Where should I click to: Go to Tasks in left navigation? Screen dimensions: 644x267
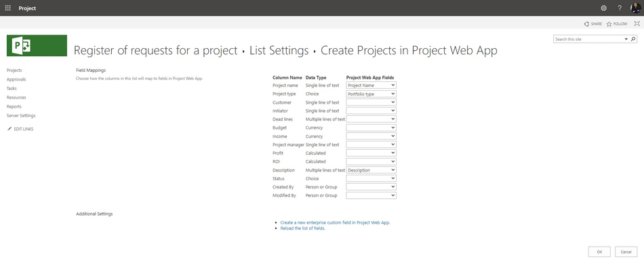point(12,88)
